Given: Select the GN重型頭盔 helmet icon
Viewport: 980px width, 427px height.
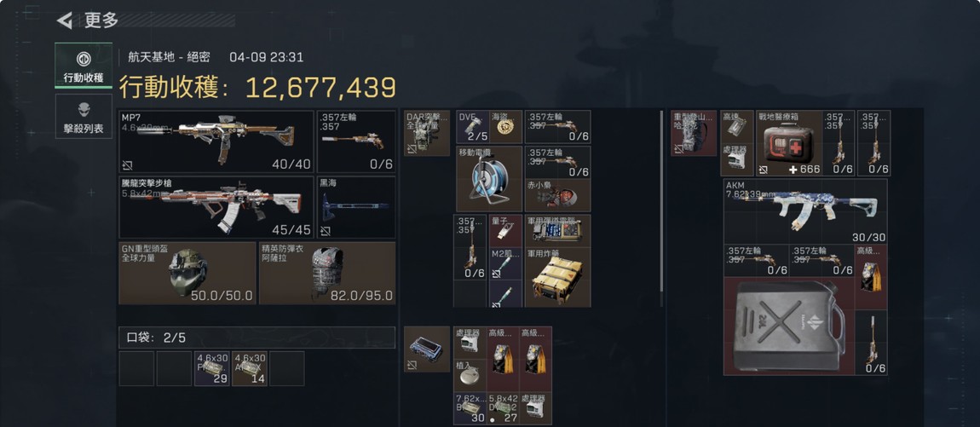Looking at the screenshot, I should [x=187, y=273].
